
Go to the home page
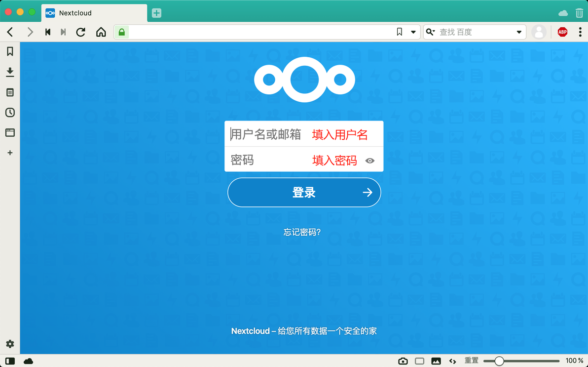101,32
